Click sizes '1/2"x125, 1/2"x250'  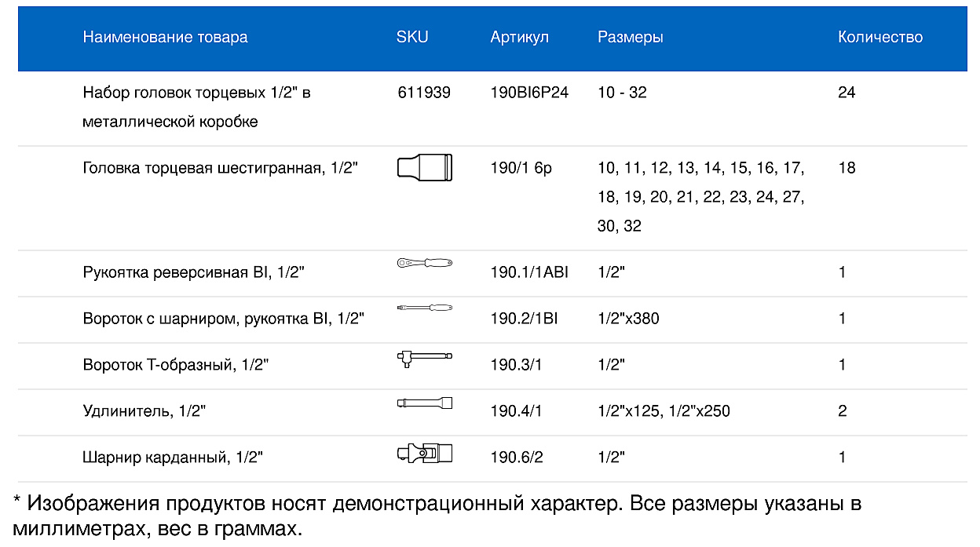[664, 411]
